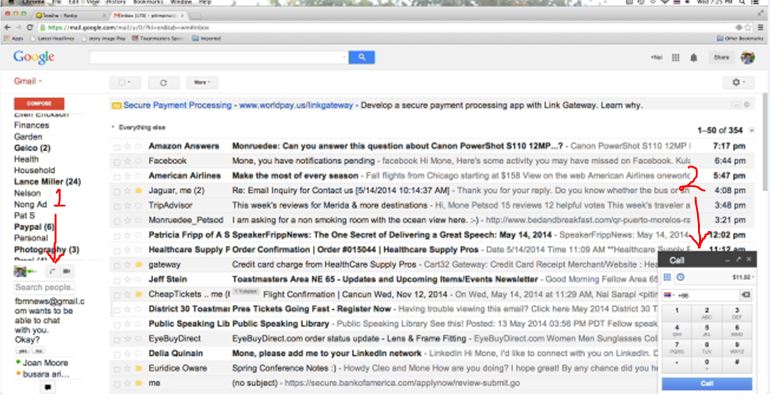Tick checkbox for American Airlines email

[x=117, y=176]
